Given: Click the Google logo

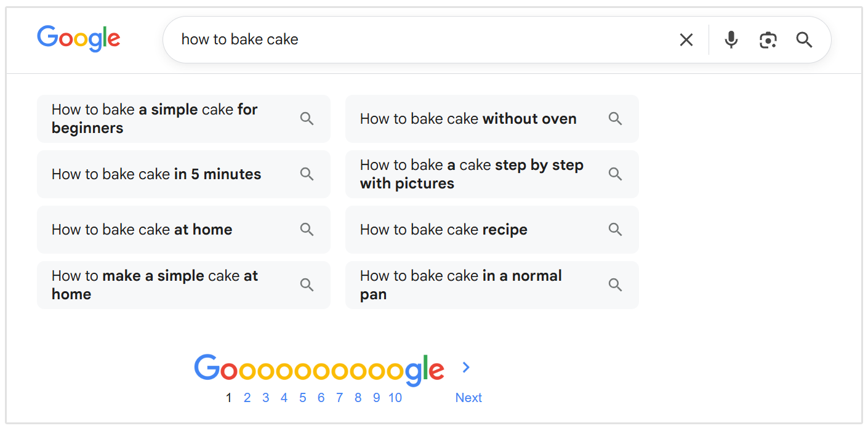Looking at the screenshot, I should click(79, 39).
